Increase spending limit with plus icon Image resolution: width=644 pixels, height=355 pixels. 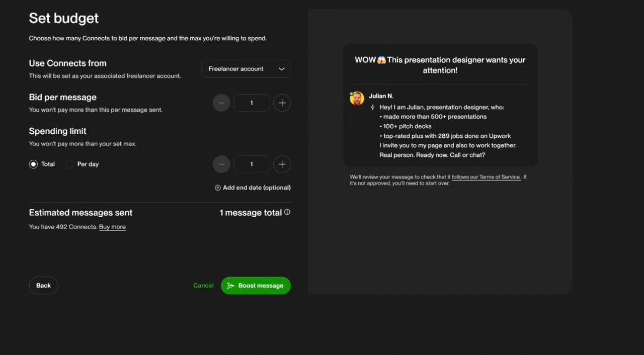[x=282, y=164]
